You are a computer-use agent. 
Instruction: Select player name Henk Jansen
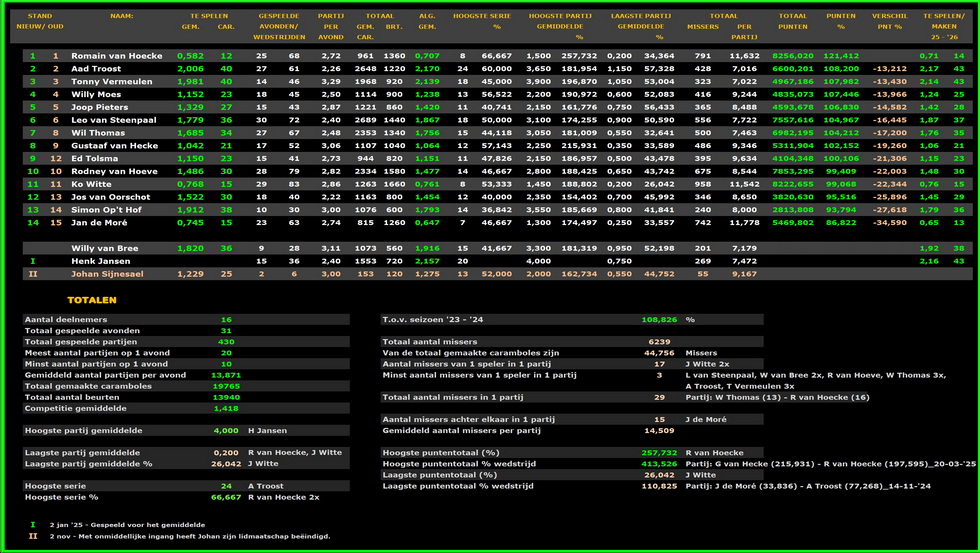tap(101, 261)
